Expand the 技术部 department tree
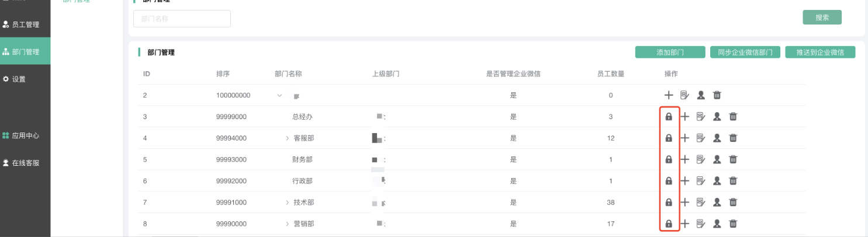The image size is (868, 237). [x=287, y=203]
